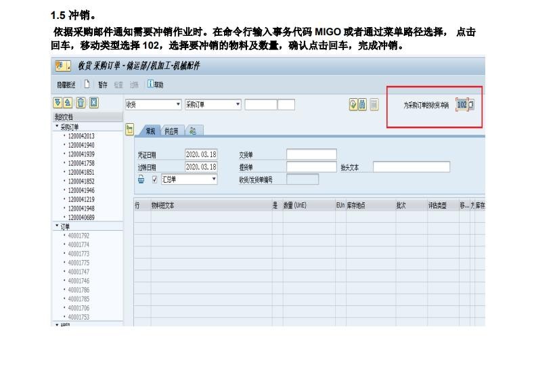This screenshot has height=392, width=534.
Task: Click the 帮助 help button
Action: (x=155, y=84)
